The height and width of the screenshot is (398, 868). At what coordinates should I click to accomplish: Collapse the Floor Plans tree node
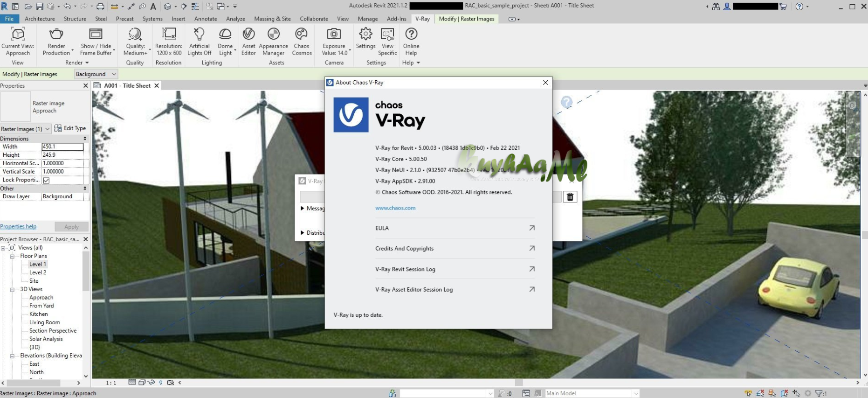tap(12, 256)
